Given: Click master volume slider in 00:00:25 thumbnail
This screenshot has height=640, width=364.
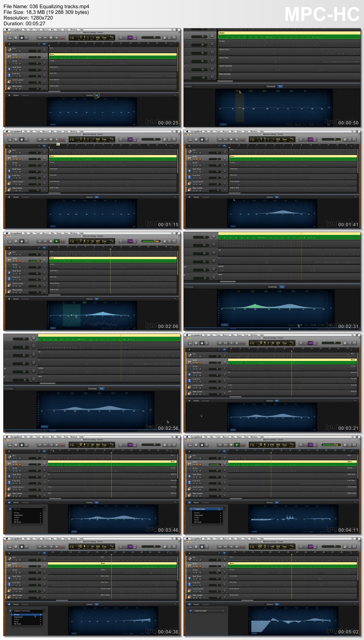Looking at the screenshot, I should [x=151, y=37].
